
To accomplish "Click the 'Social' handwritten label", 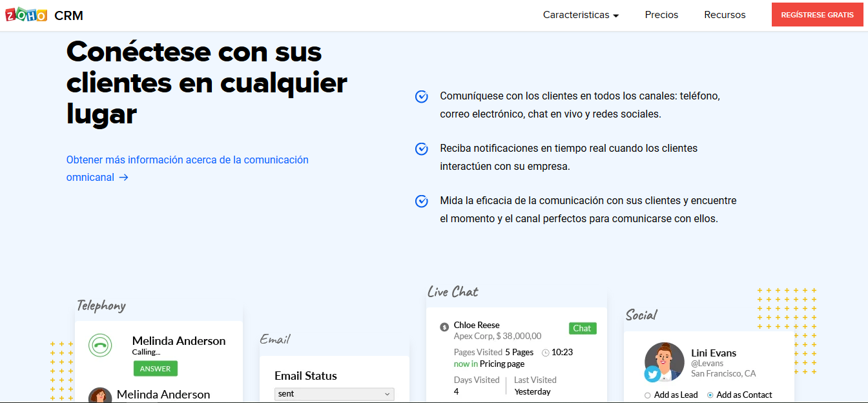I will [x=641, y=315].
